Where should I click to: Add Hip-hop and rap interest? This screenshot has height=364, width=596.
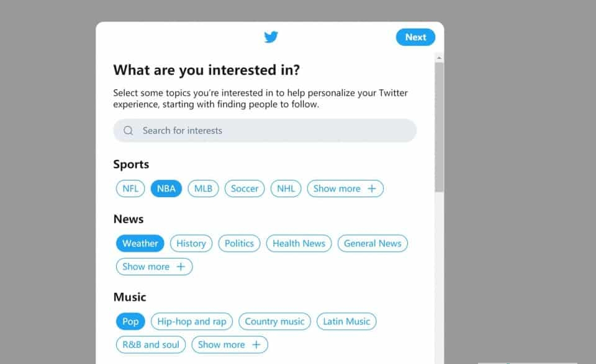192,321
